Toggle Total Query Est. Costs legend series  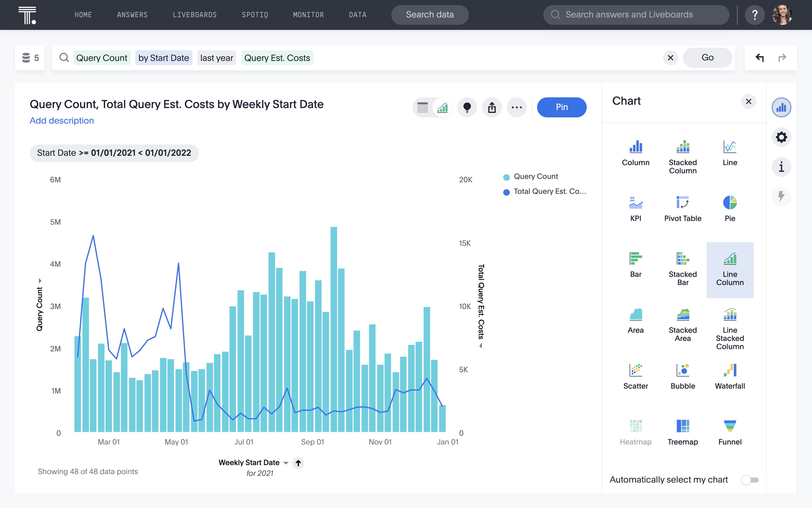coord(545,192)
